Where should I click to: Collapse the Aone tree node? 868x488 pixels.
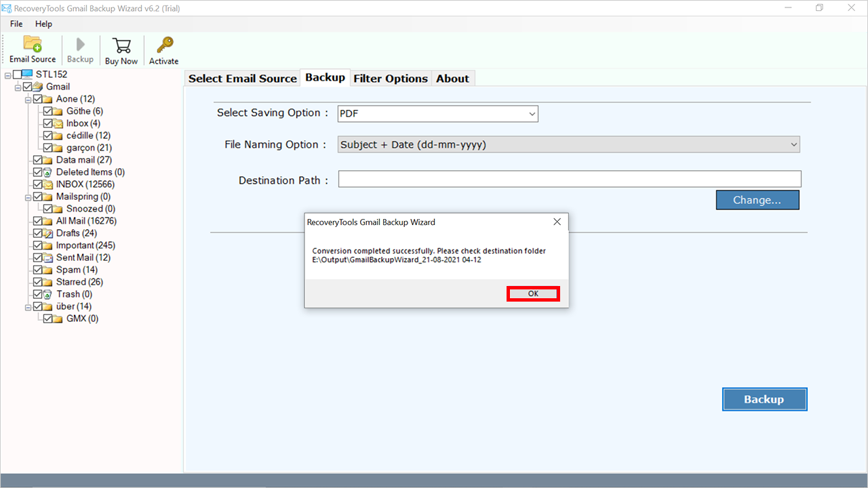[28, 99]
